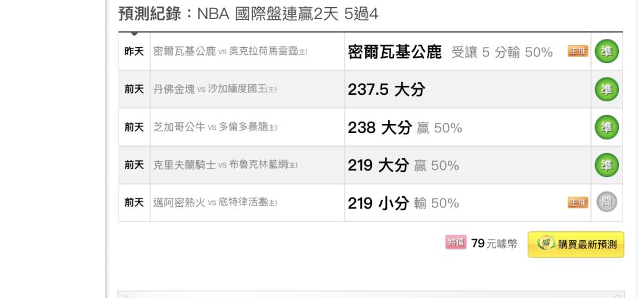Click the green 準 icon in the Bucks row
This screenshot has width=644, height=298.
tap(607, 52)
